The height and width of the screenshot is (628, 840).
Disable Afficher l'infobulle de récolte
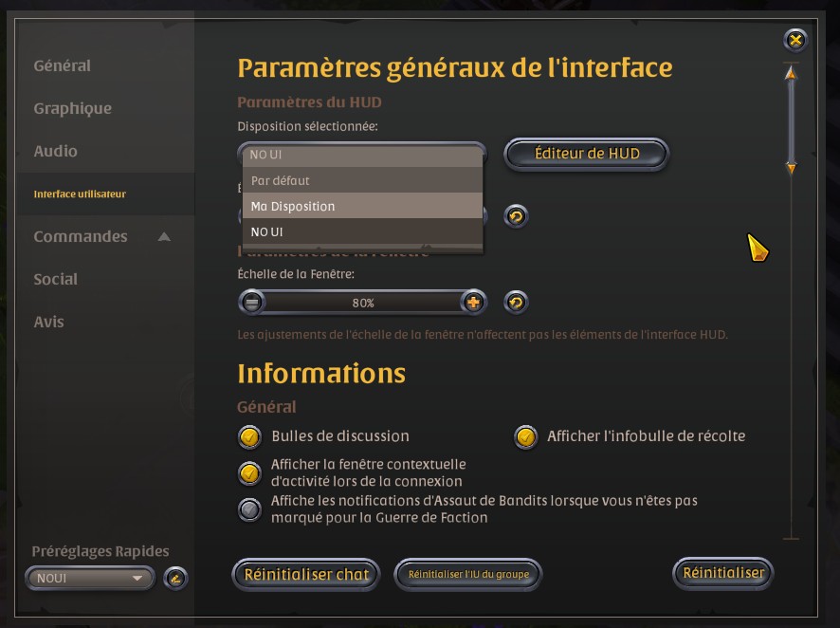tap(525, 436)
